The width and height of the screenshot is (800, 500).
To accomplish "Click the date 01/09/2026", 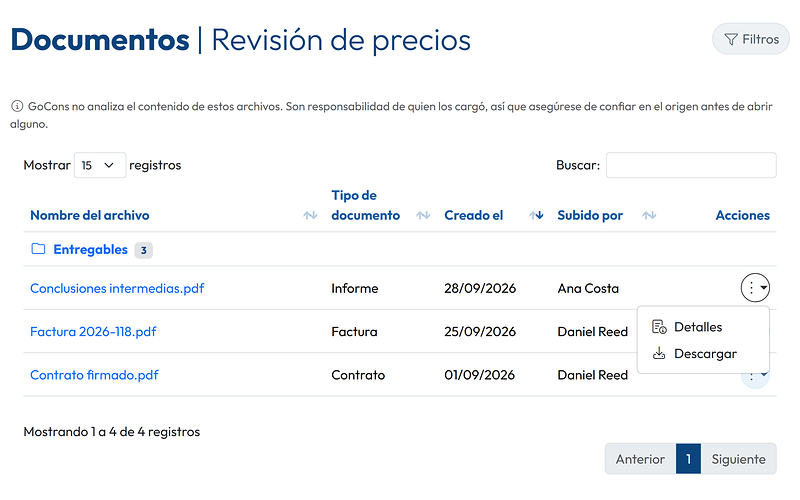I will click(x=480, y=375).
